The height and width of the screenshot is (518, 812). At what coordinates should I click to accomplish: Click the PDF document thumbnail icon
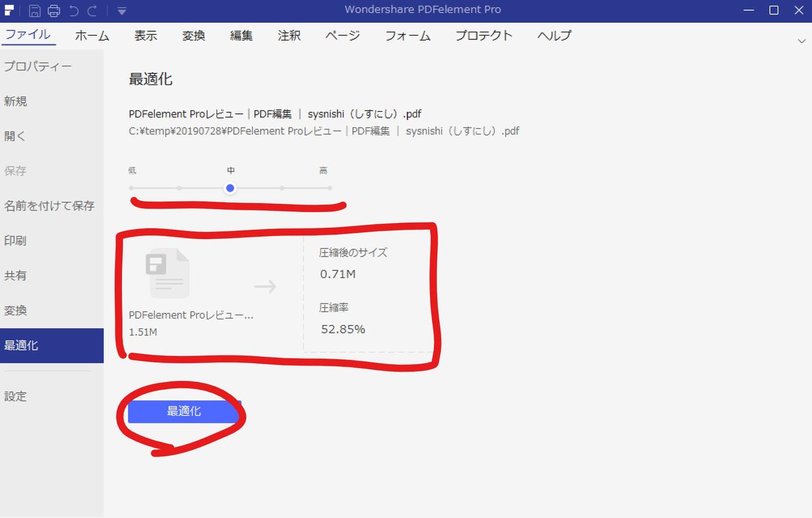(167, 274)
